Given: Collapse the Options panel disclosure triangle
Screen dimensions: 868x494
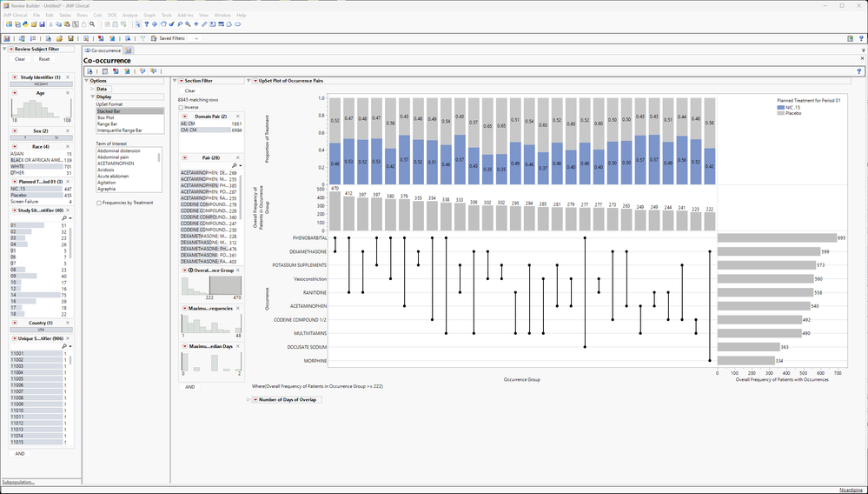Looking at the screenshot, I should pyautogui.click(x=86, y=81).
